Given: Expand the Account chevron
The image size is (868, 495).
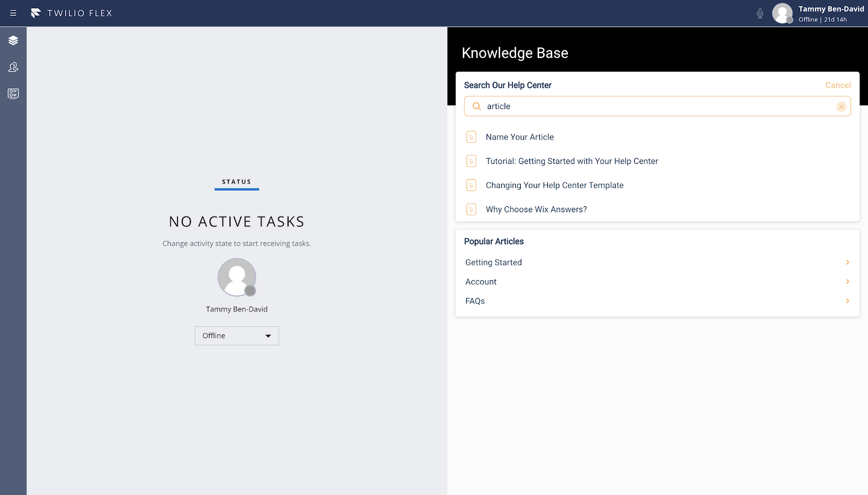Looking at the screenshot, I should (x=847, y=282).
